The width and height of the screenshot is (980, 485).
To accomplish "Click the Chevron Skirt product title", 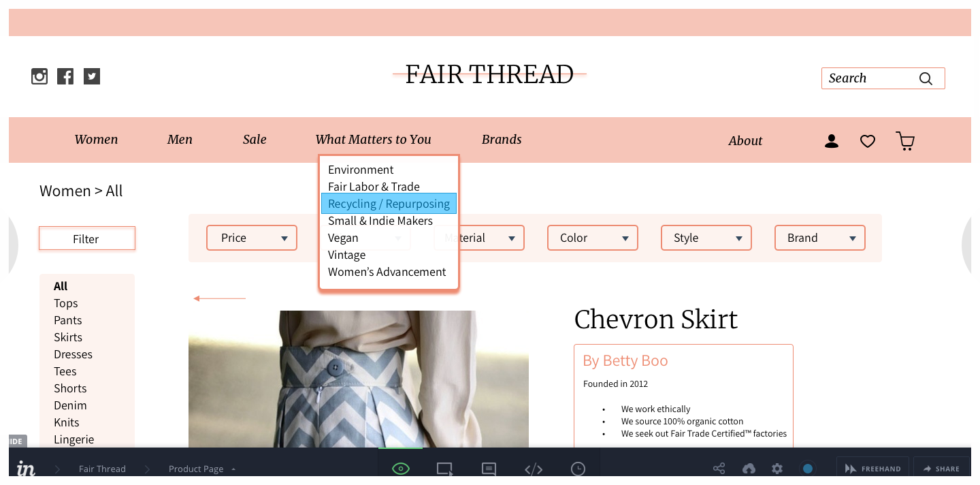I will pos(656,319).
